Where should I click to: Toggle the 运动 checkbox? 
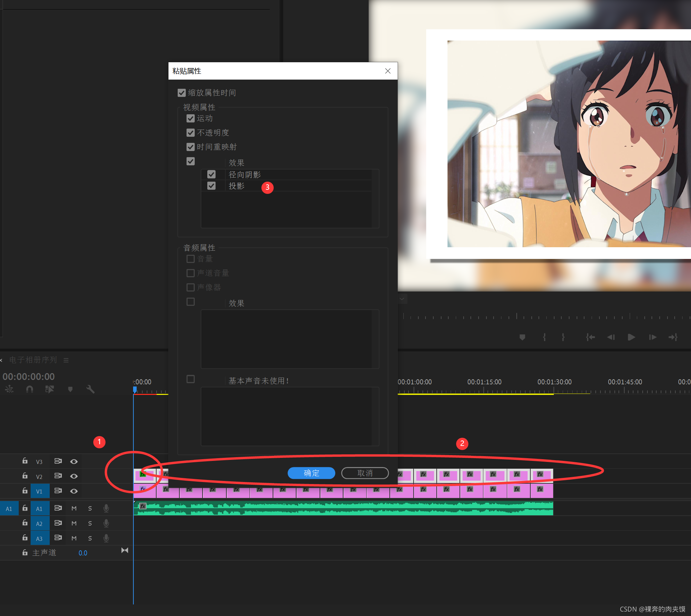(191, 118)
